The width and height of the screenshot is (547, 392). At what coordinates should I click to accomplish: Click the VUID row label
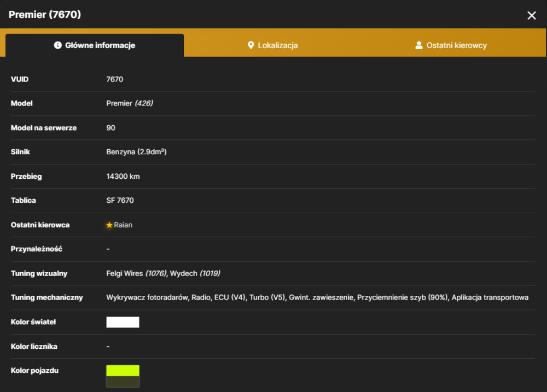(x=20, y=79)
